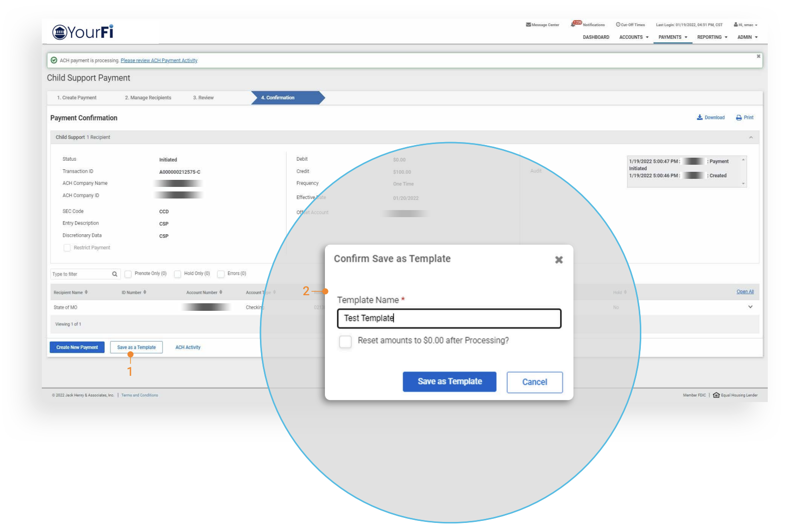Collapse the Child Support recipient section
The width and height of the screenshot is (801, 532).
(x=751, y=138)
